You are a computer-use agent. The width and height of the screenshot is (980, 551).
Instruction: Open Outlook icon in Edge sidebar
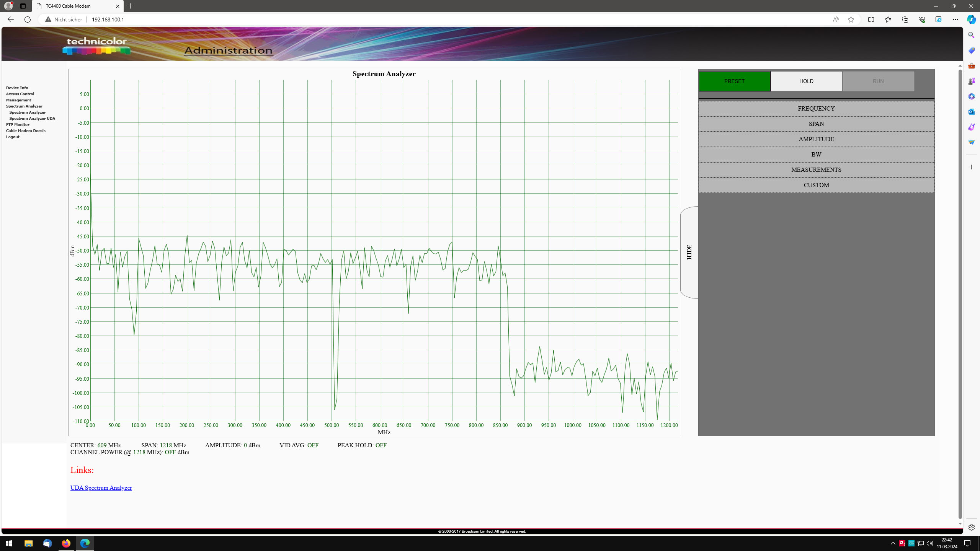971,112
